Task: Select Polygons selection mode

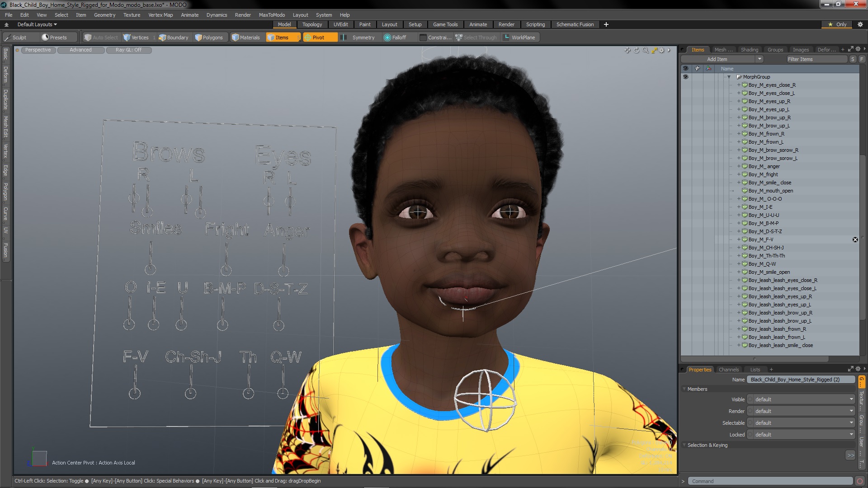Action: coord(209,38)
